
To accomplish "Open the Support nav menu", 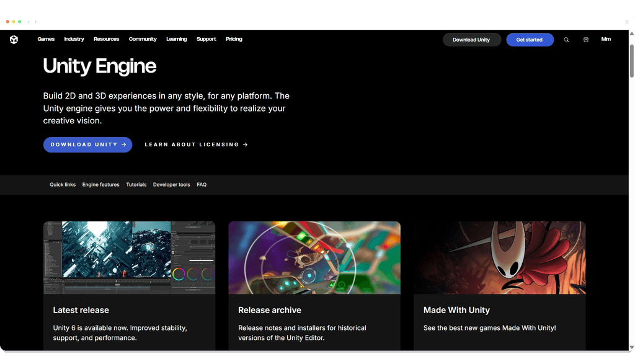I will click(x=206, y=39).
